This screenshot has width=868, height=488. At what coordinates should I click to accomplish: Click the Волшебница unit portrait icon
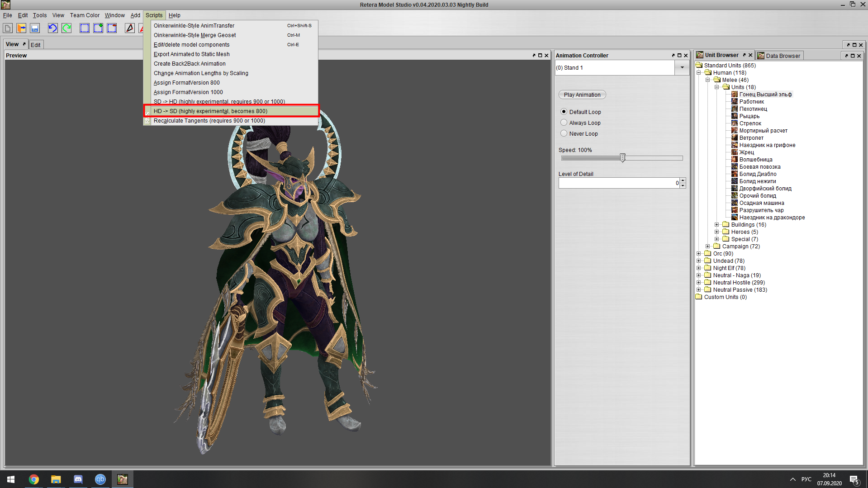tap(735, 160)
